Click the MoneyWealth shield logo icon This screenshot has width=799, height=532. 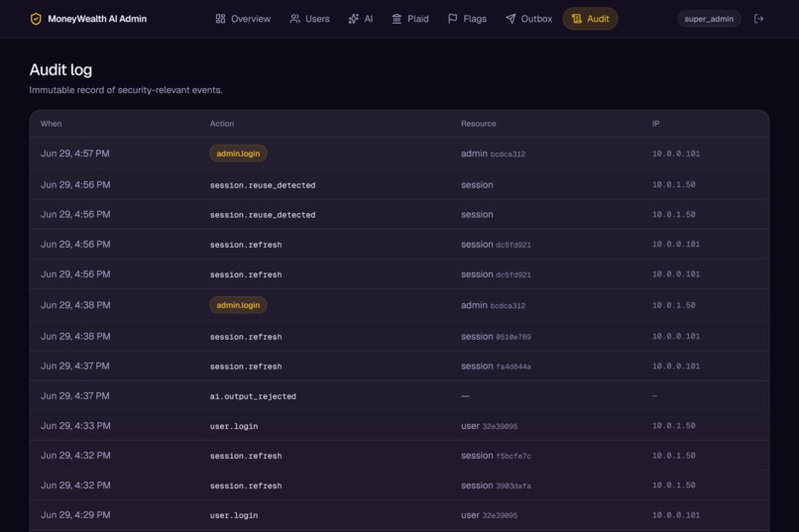pyautogui.click(x=36, y=19)
